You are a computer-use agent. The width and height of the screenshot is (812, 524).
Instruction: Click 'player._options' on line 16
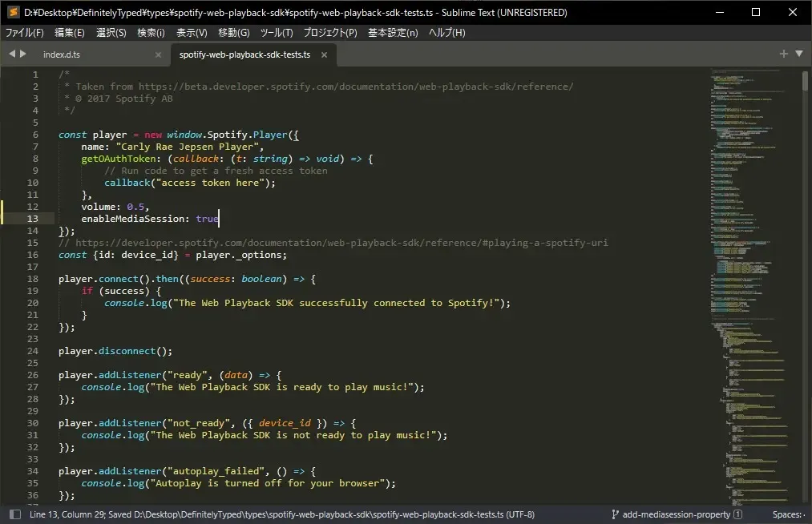238,255
